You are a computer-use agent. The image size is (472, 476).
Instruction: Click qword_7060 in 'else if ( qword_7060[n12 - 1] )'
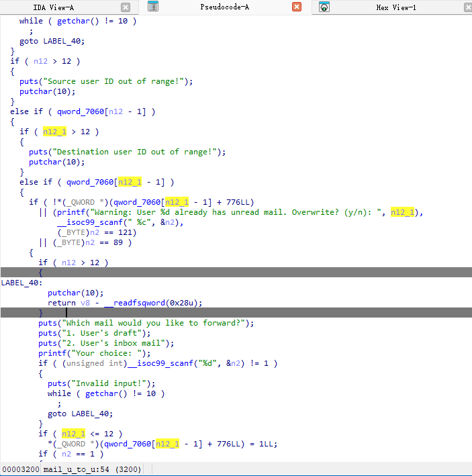pos(81,111)
